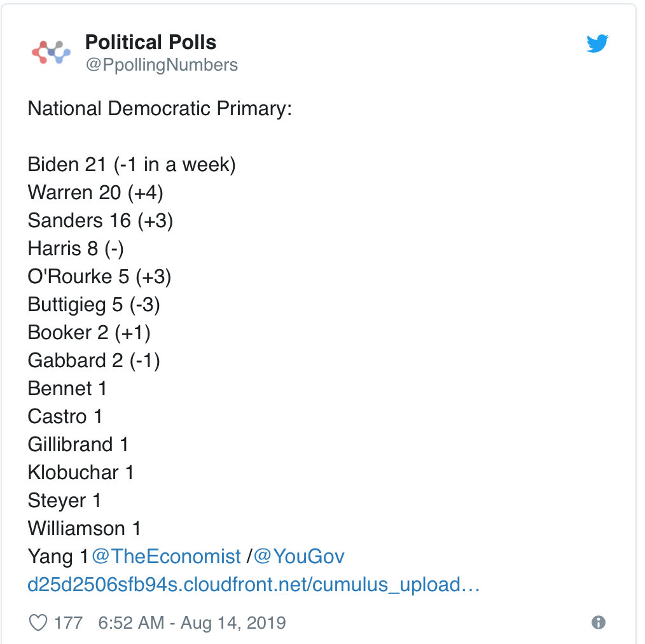Image resolution: width=645 pixels, height=644 pixels.
Task: Click the Klobuchar 1 line
Action: coord(81,472)
